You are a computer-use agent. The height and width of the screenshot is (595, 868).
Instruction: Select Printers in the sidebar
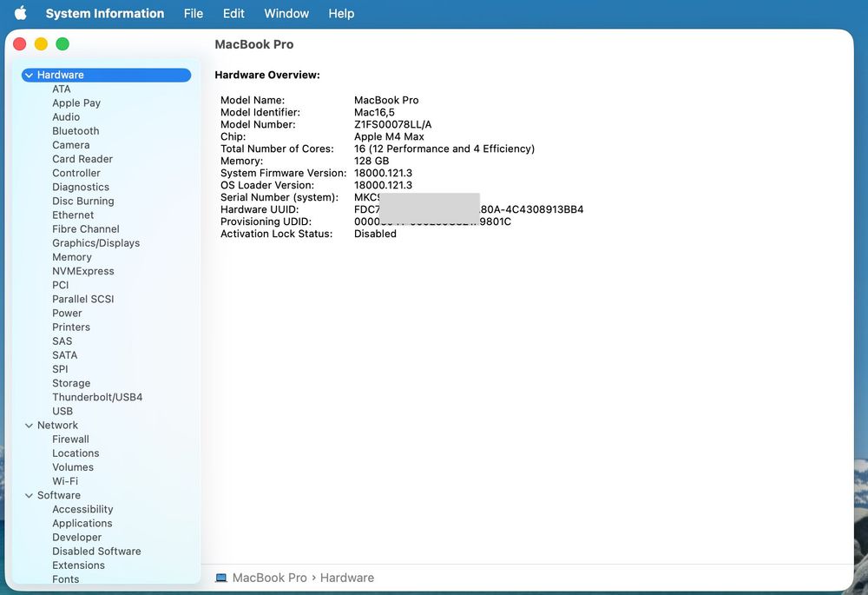tap(71, 327)
